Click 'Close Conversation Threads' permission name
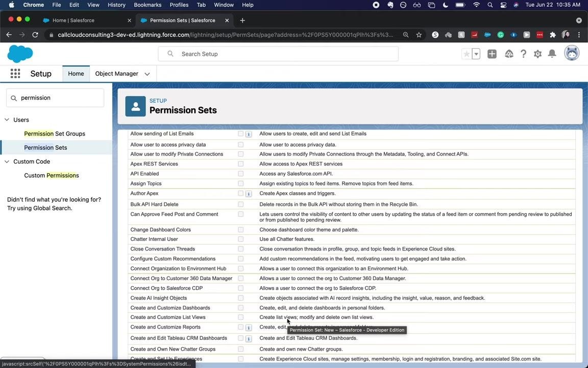The image size is (588, 368). 163,249
